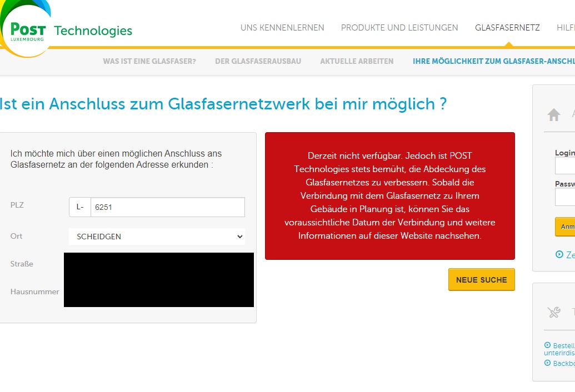This screenshot has width=575, height=392.
Task: Click the yellow Anmelden button
Action: (565, 227)
